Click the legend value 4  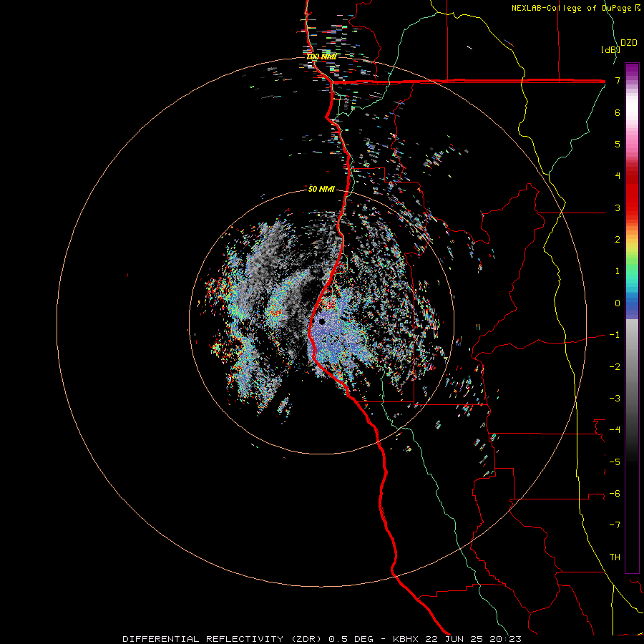coord(618,176)
